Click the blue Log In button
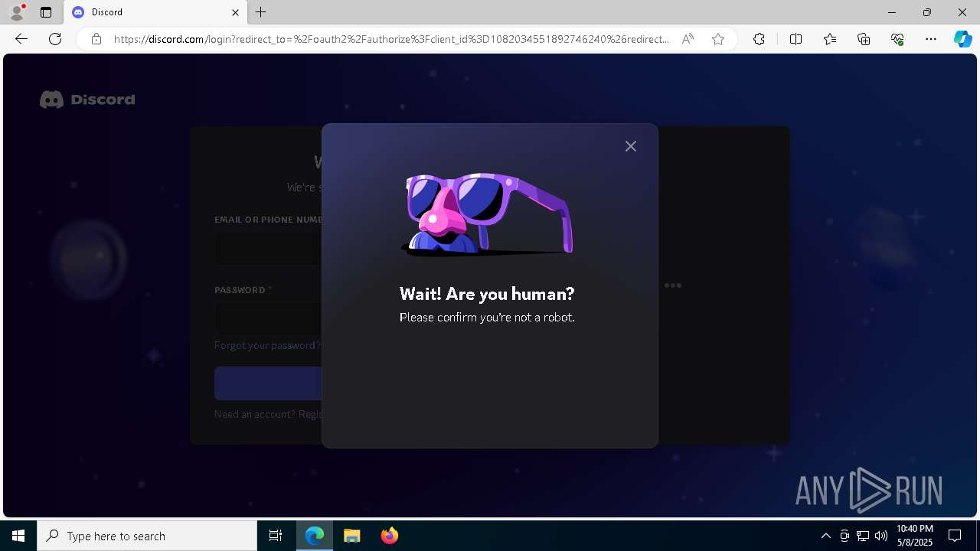The image size is (980, 551). pos(268,383)
